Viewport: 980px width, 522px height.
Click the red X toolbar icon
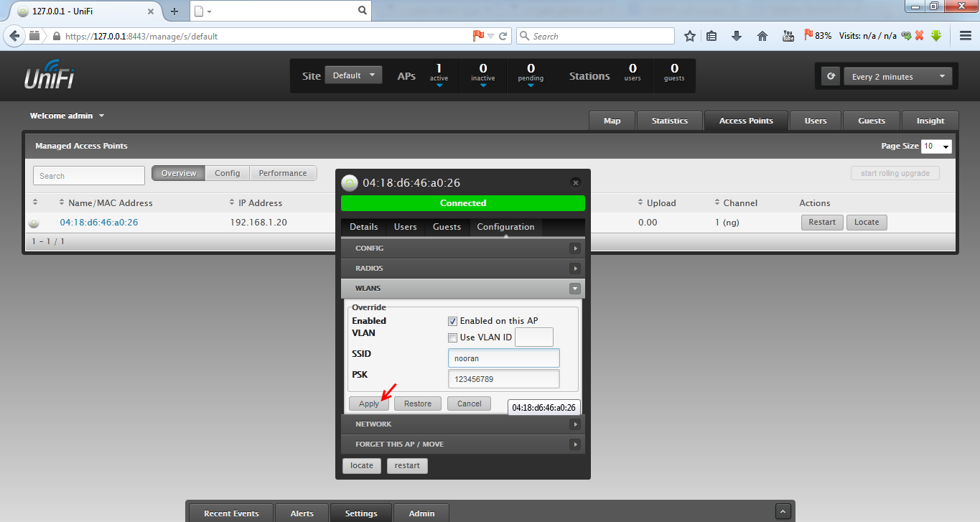point(920,36)
